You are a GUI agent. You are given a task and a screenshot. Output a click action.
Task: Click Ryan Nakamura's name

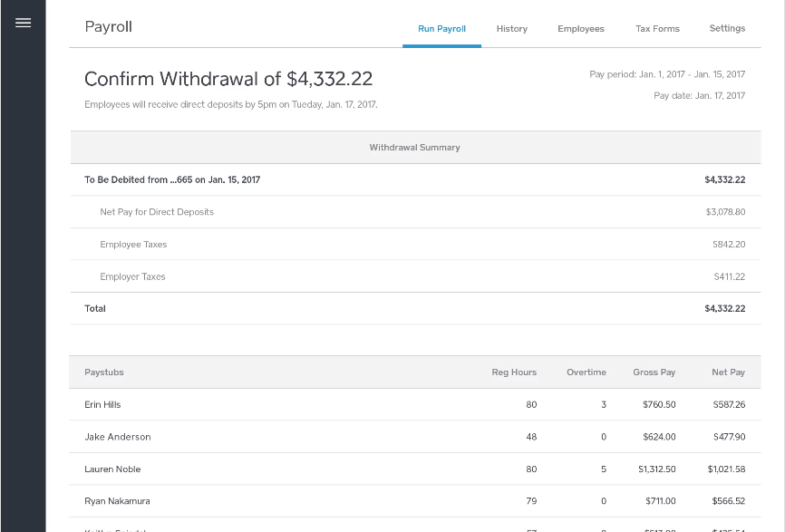(x=117, y=501)
